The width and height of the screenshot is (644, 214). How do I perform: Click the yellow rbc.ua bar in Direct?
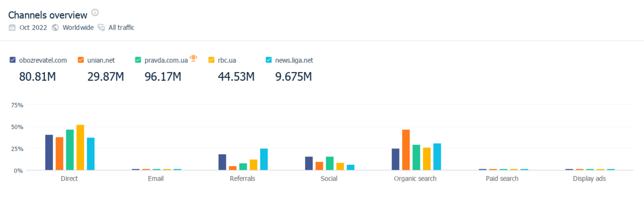tap(80, 147)
